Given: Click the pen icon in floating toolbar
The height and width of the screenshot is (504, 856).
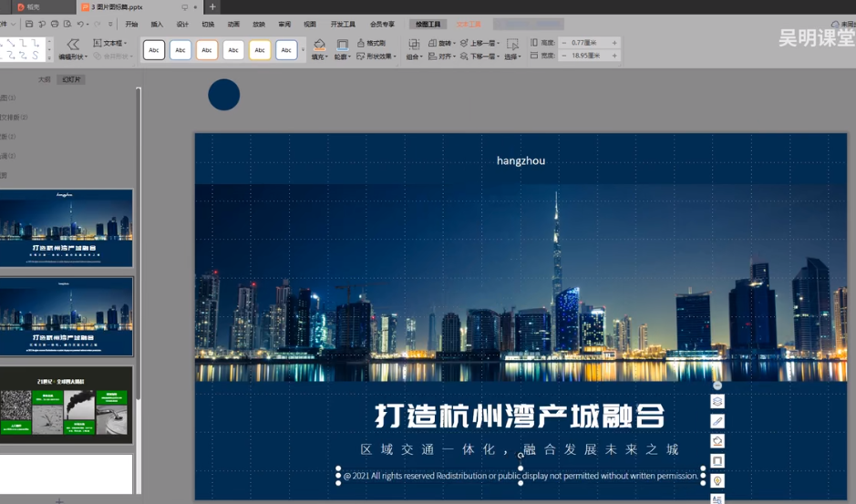Looking at the screenshot, I should click(717, 421).
